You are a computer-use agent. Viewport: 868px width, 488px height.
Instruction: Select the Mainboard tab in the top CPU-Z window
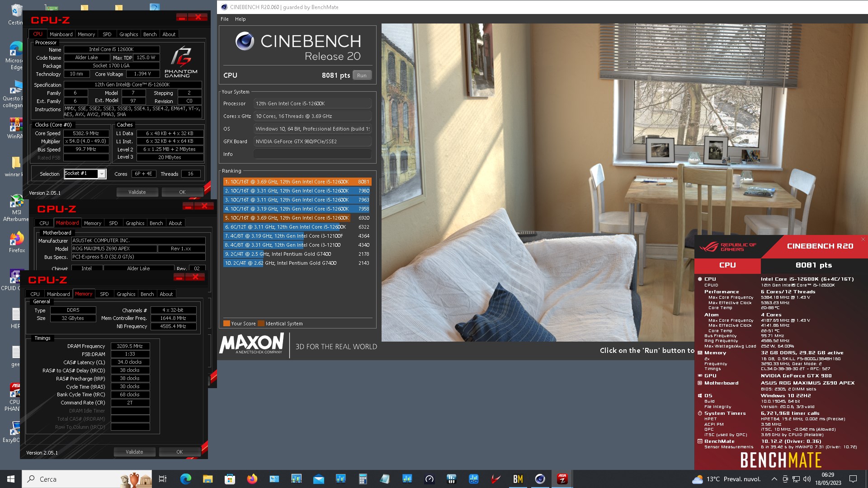point(61,34)
